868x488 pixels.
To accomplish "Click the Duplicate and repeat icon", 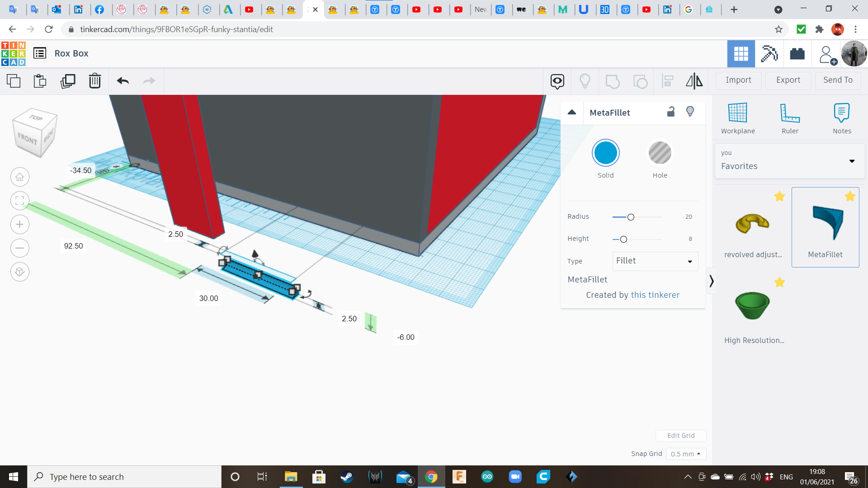I will [68, 81].
